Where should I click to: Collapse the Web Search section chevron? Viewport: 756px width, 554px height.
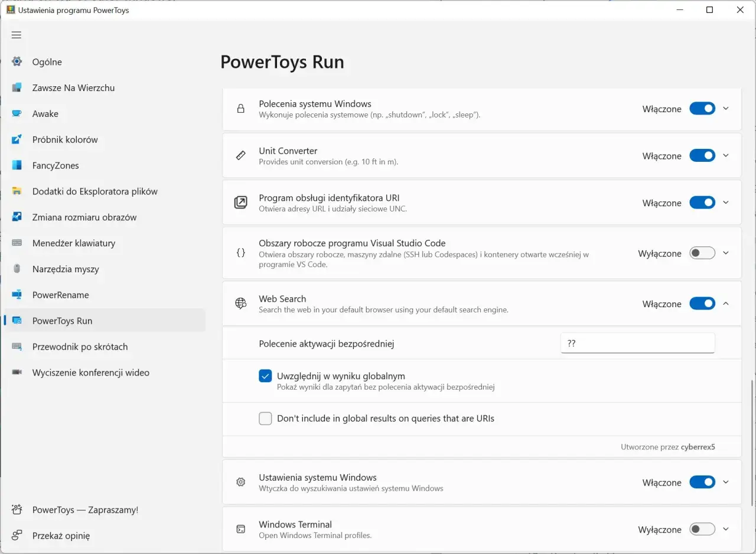(726, 304)
